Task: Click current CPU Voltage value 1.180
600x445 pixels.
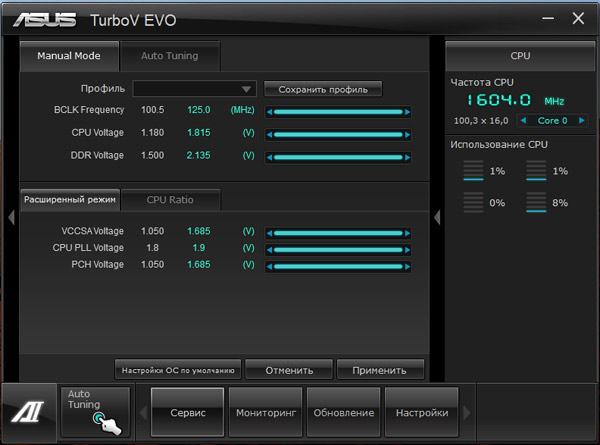Action: (152, 133)
